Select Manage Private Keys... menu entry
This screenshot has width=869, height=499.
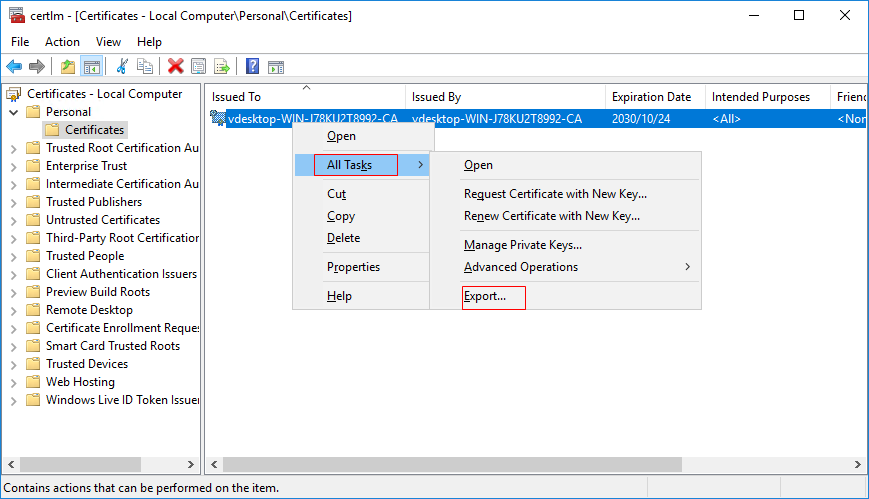tap(522, 245)
